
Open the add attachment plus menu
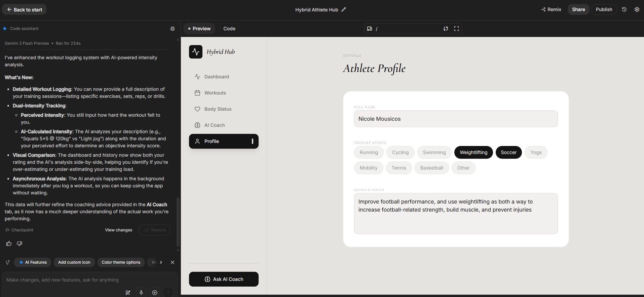pyautogui.click(x=155, y=292)
